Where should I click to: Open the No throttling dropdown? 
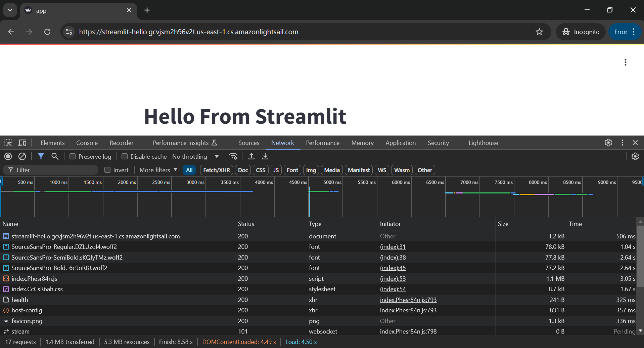click(x=195, y=156)
